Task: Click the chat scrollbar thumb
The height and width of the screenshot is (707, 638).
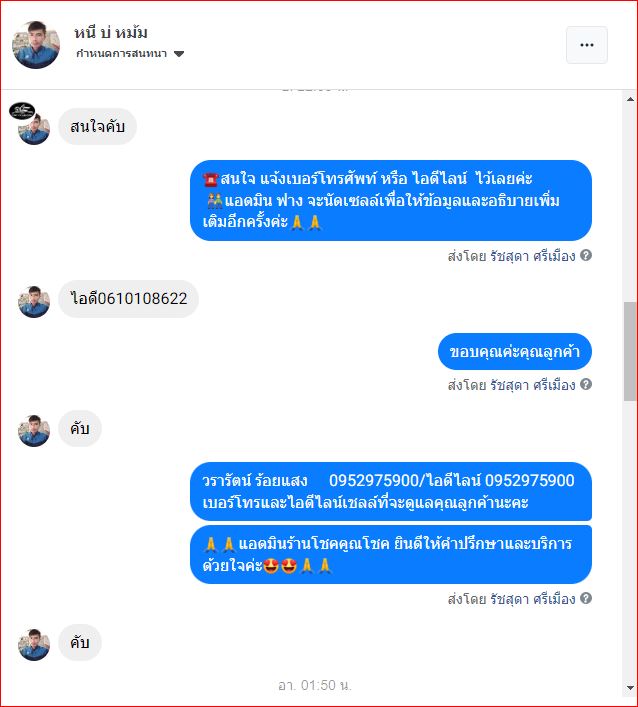Action: pos(630,351)
